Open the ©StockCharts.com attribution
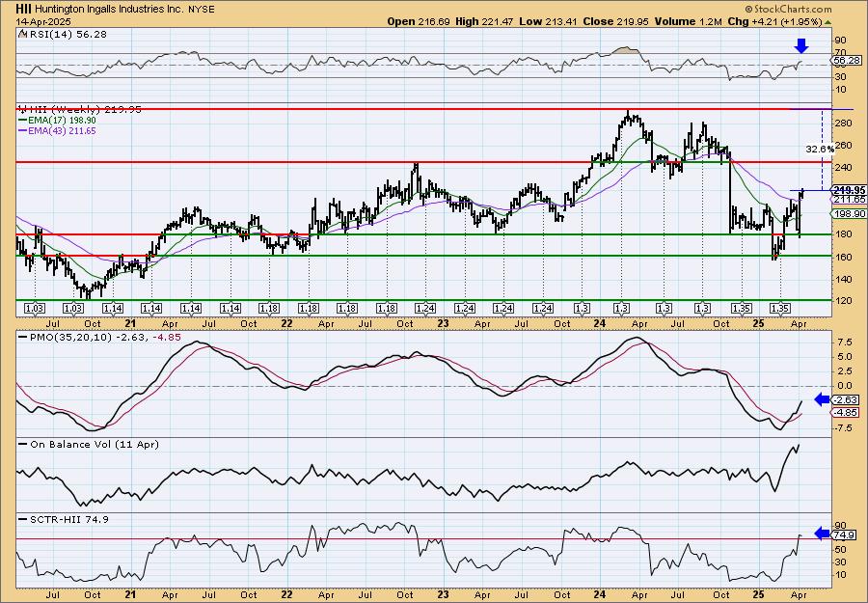The width and height of the screenshot is (868, 603). pos(788,9)
